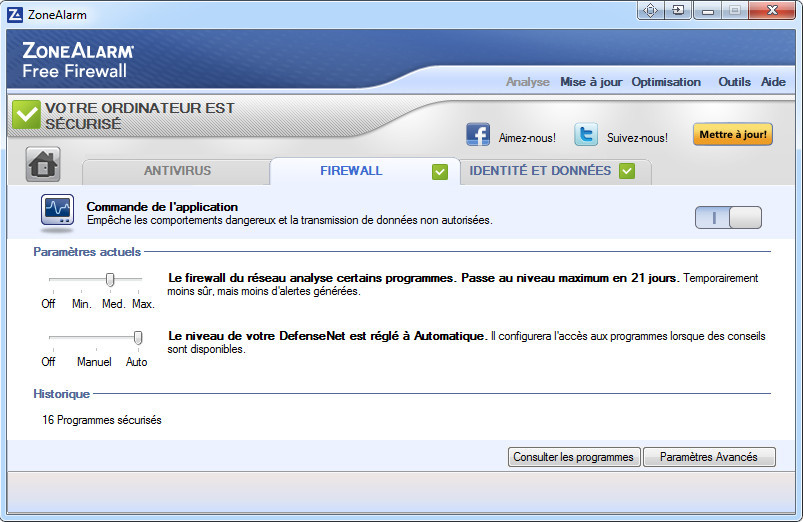Set firewall slider to Off label
The image size is (803, 522).
tap(48, 304)
